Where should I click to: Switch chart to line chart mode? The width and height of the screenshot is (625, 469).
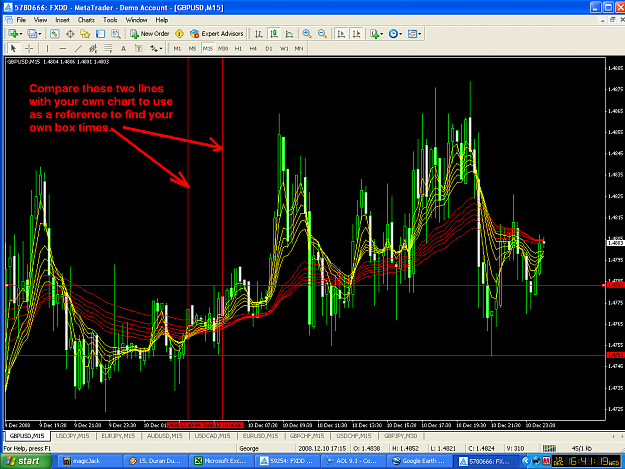289,34
